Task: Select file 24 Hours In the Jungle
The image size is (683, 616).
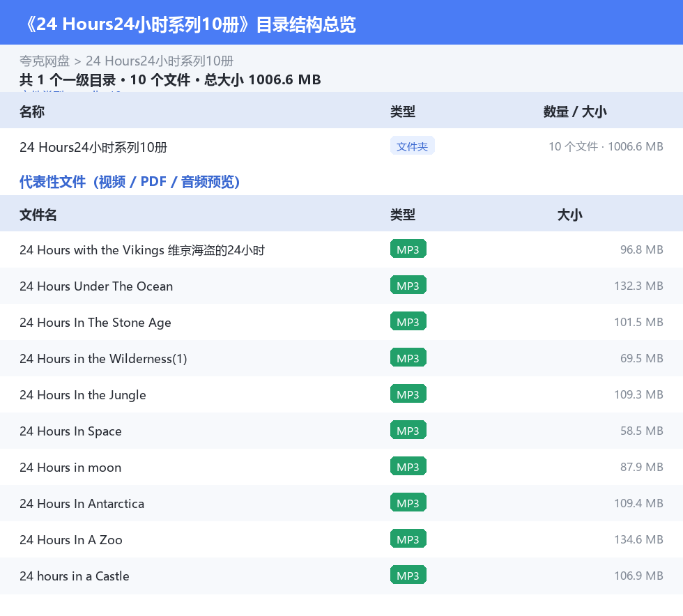Action: click(341, 394)
